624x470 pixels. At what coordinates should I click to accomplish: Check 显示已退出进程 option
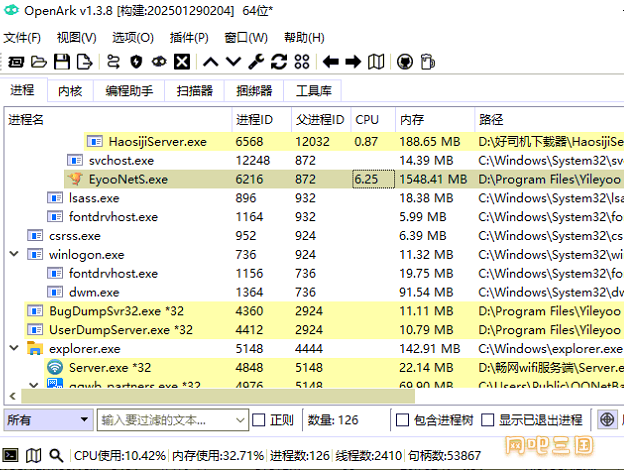click(488, 420)
